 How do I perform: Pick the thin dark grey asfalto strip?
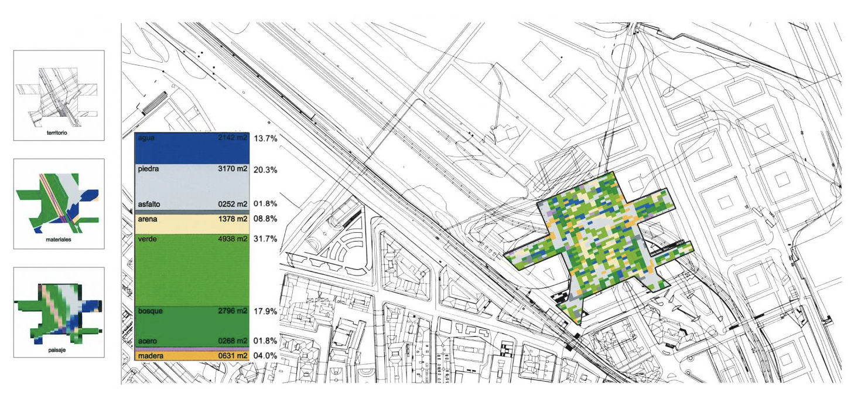[x=193, y=212]
